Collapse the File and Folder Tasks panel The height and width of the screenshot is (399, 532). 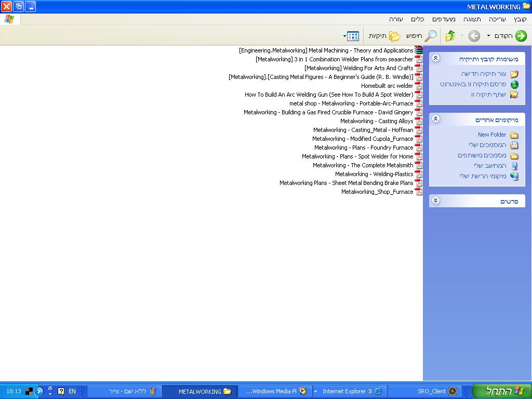[x=436, y=59]
